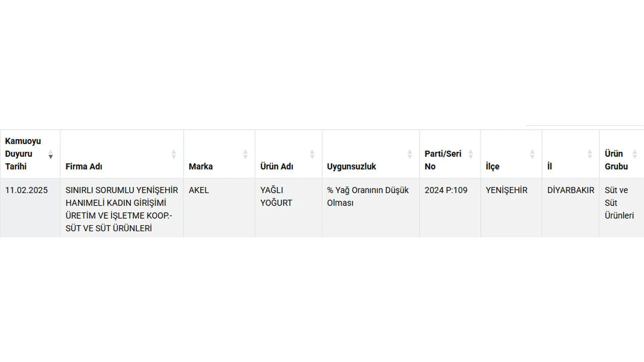Click sort arrows next to Parti/Seri No
This screenshot has height=362, width=644.
471,154
